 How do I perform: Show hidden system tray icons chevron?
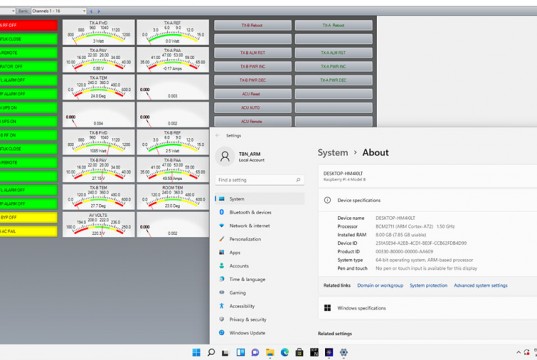[x=518, y=352]
